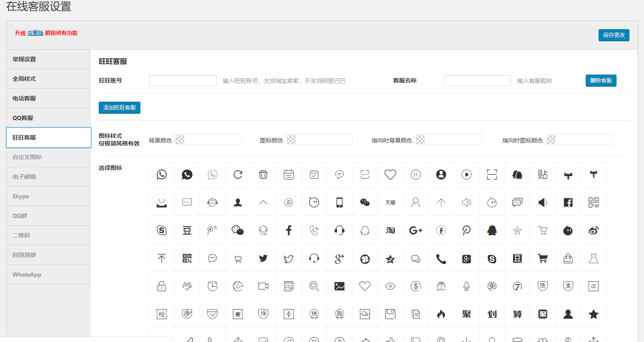Choose the alarm clock icon
Viewport: 644px width, 342px height.
(x=212, y=286)
